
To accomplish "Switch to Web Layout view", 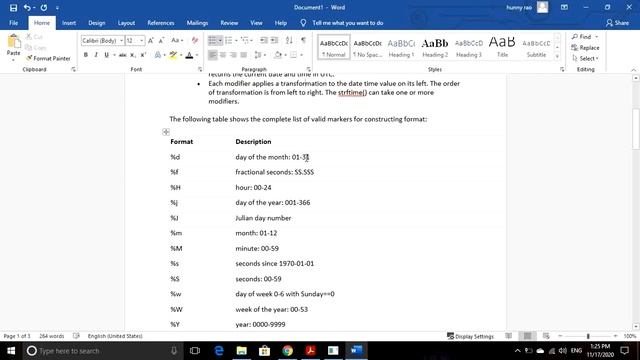I will tap(546, 336).
